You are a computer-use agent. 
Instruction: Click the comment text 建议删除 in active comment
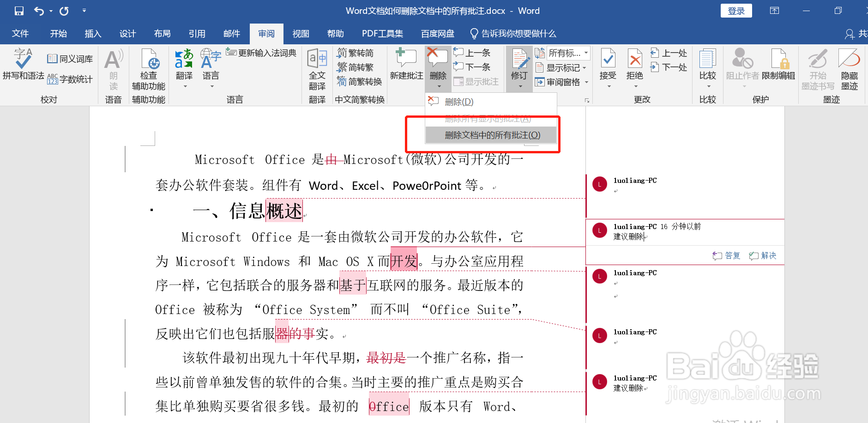point(628,237)
